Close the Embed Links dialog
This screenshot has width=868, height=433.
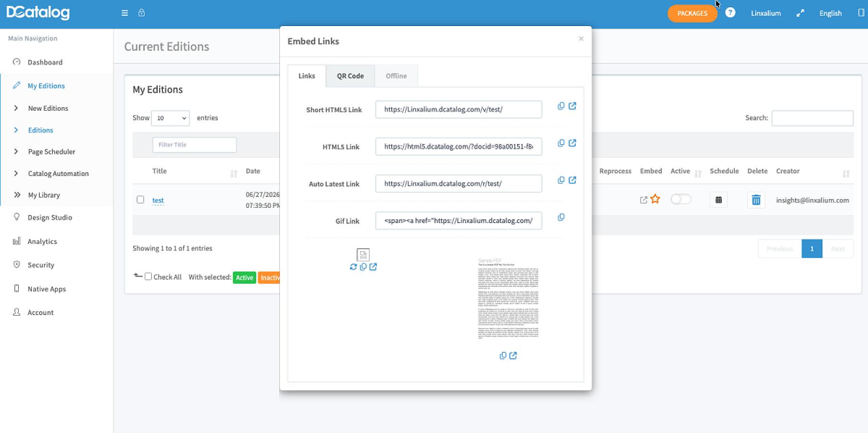point(581,38)
